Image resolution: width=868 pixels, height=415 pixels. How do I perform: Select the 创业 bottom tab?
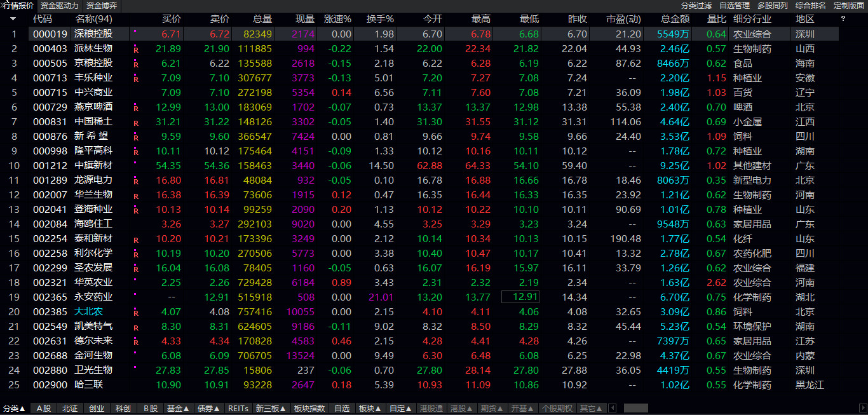[97, 408]
